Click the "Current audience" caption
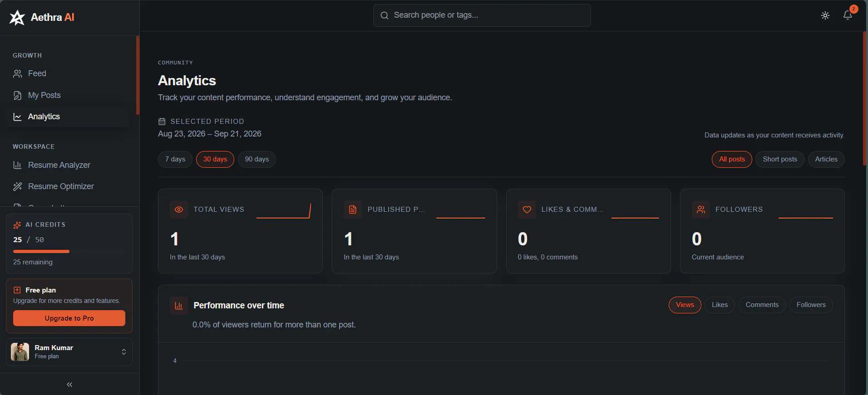868x395 pixels. click(718, 257)
